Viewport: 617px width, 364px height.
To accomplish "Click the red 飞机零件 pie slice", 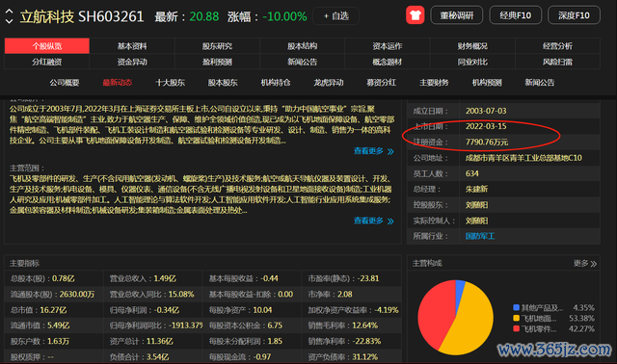I will [435, 315].
